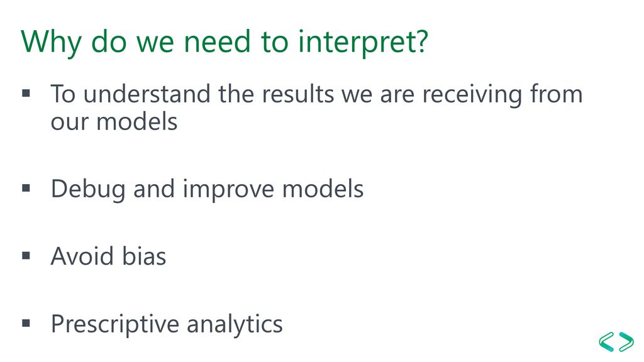Click the left green chevron icon
This screenshot has width=644, height=362.
click(607, 341)
